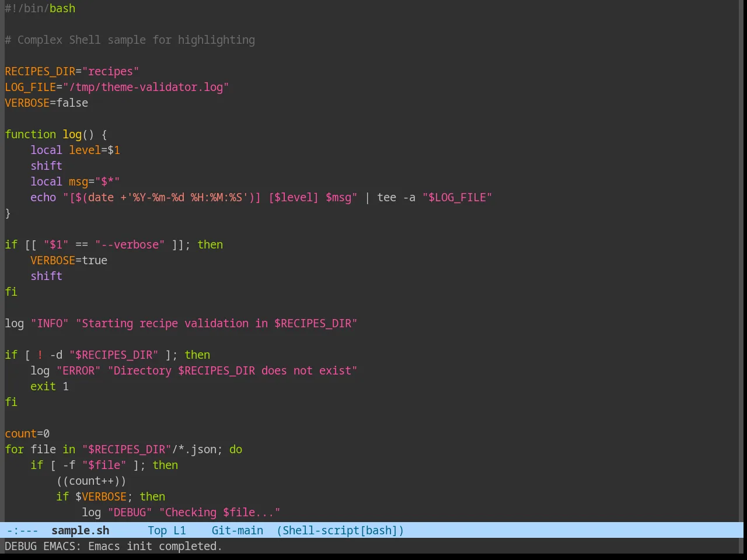Click the comment 'Complex Shell sample for highlighting'
The width and height of the screenshot is (747, 560).
pos(136,40)
